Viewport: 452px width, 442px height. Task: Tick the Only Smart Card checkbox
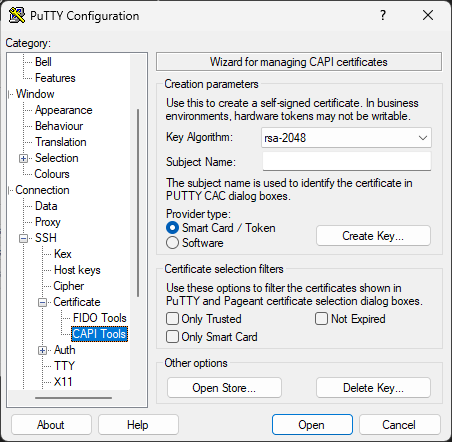tap(172, 337)
